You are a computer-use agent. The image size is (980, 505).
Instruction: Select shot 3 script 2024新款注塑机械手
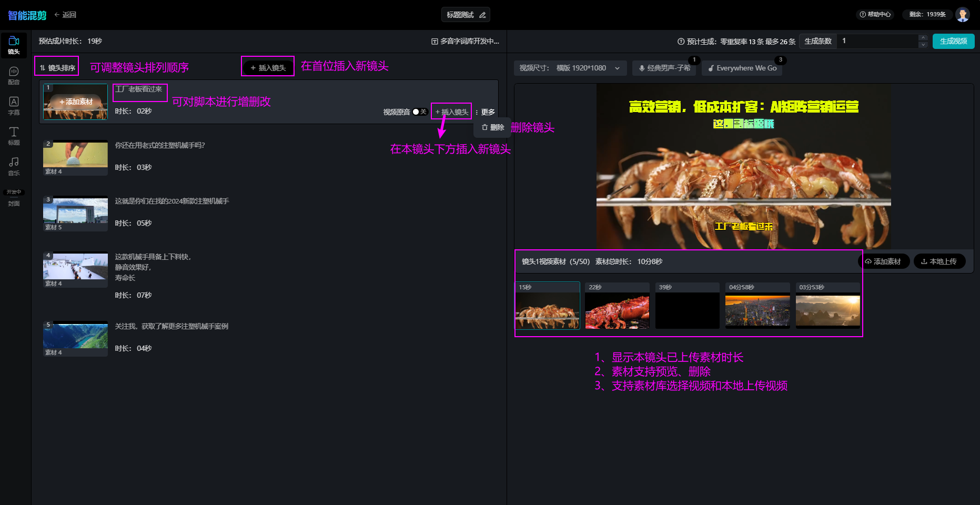click(x=172, y=201)
